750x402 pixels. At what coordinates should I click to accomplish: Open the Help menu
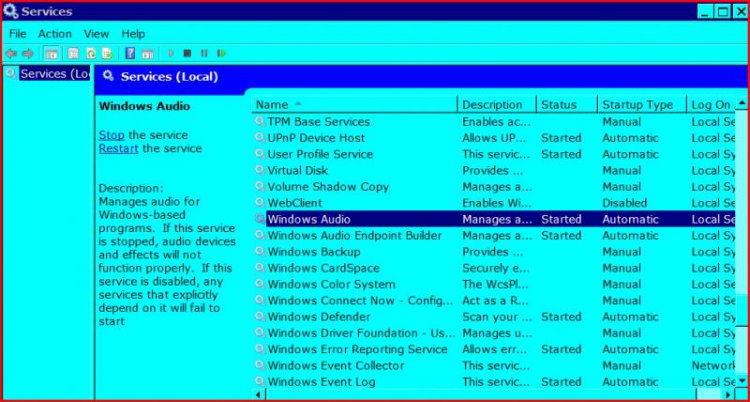pos(133,34)
